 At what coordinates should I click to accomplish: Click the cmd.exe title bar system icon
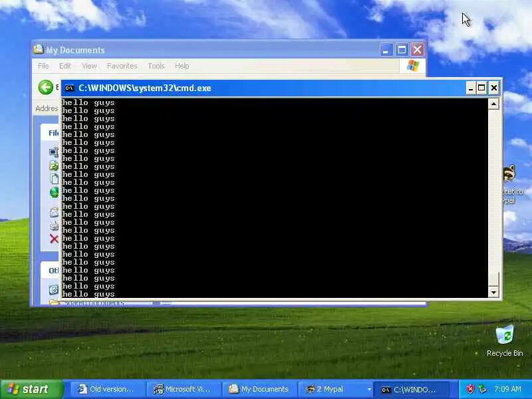click(x=69, y=88)
